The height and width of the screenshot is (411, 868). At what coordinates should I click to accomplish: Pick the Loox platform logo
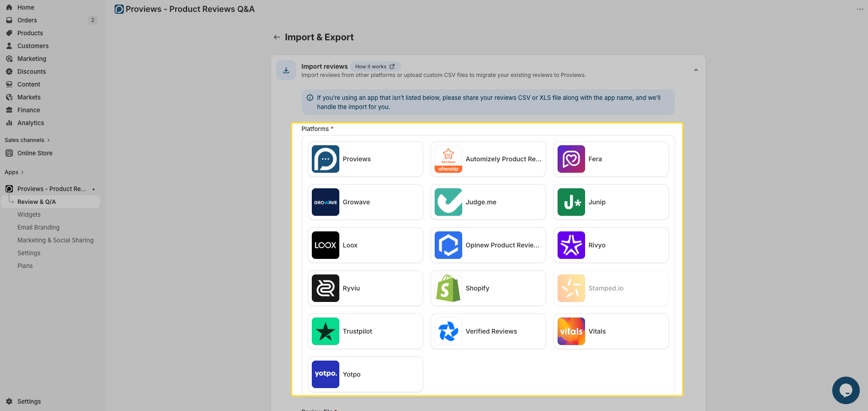326,245
